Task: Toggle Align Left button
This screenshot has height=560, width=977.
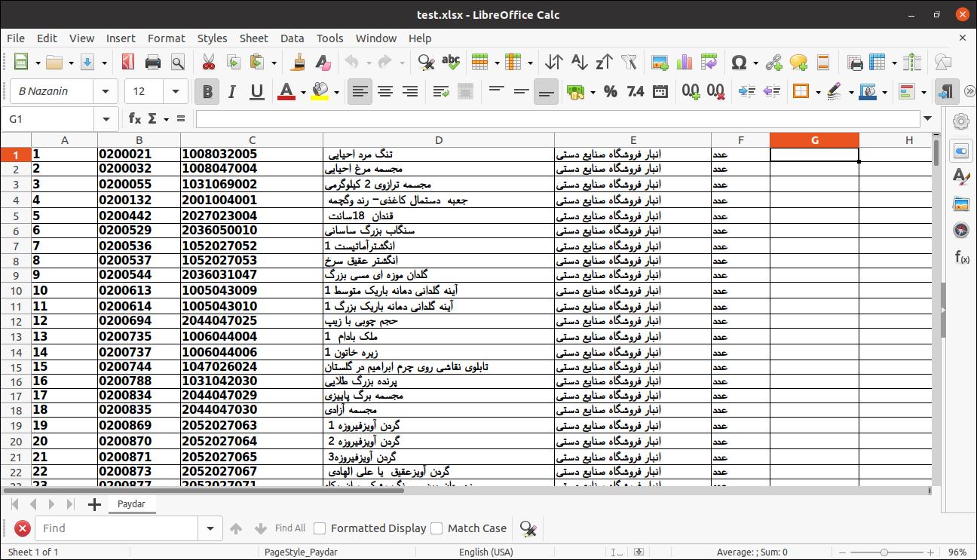Action: click(360, 91)
